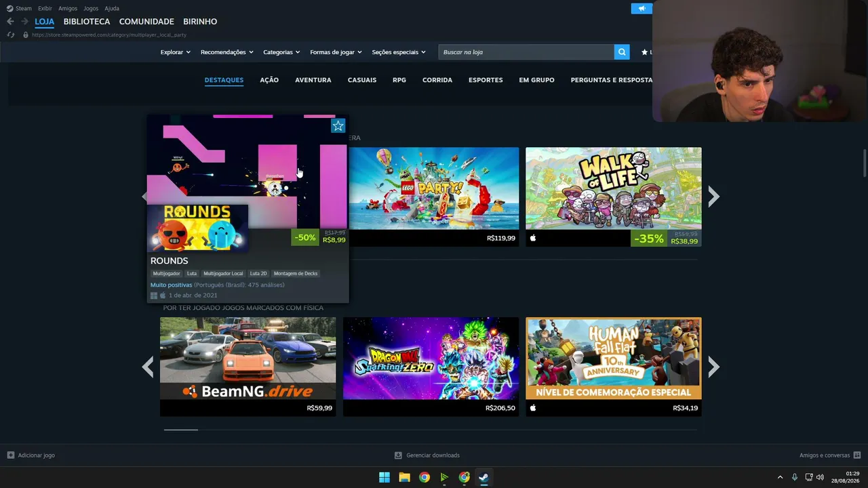Viewport: 868px width, 488px height.
Task: Open the Exibir menu
Action: tap(45, 8)
